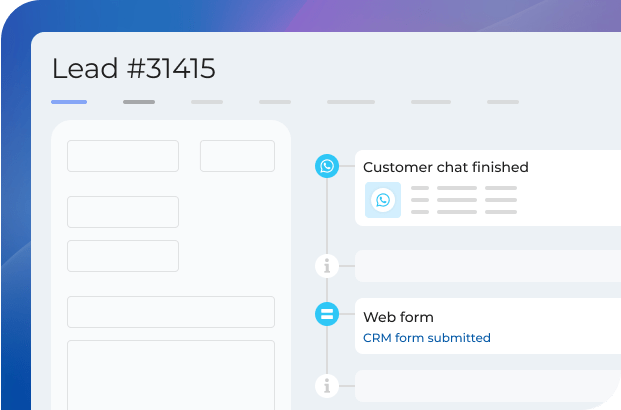The image size is (621, 410).
Task: Open the last tab in the tab row
Action: [503, 102]
